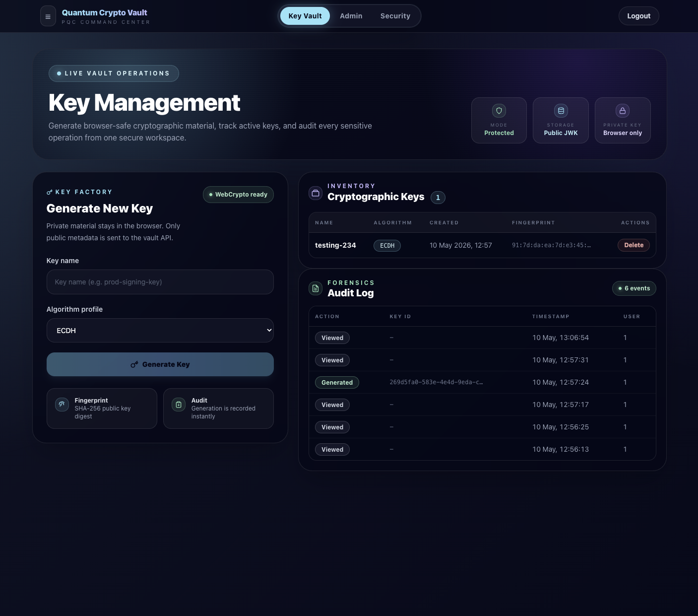Click the Viewed badge at 12:56:13

click(x=332, y=450)
